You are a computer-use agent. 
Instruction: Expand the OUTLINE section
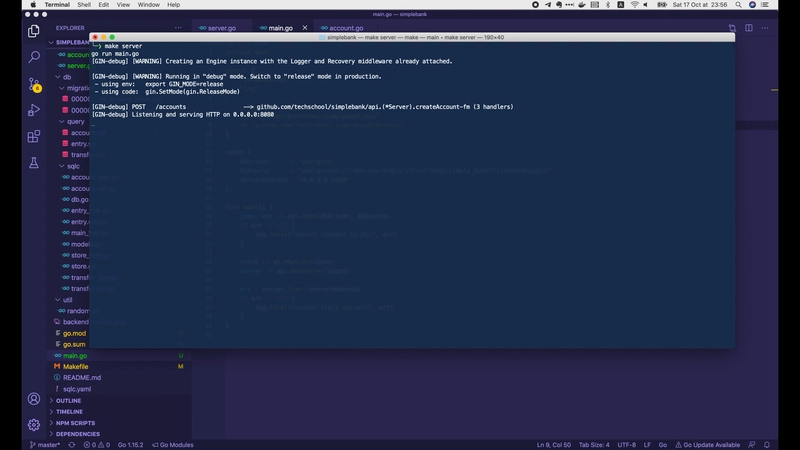[69, 400]
